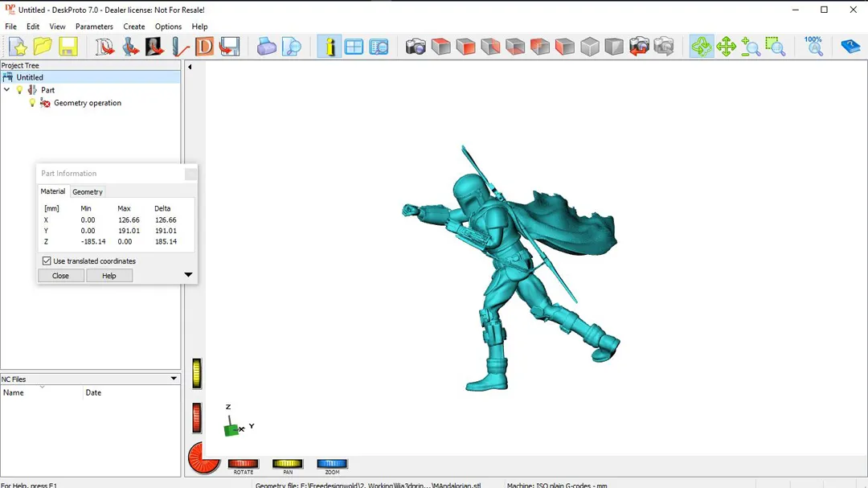This screenshot has height=488, width=868.
Task: Collapse the left panel with the black triangle arrow
Action: [x=190, y=67]
